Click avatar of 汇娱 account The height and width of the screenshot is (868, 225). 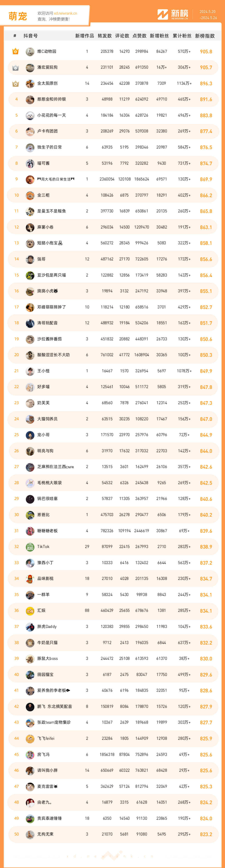coord(30,611)
